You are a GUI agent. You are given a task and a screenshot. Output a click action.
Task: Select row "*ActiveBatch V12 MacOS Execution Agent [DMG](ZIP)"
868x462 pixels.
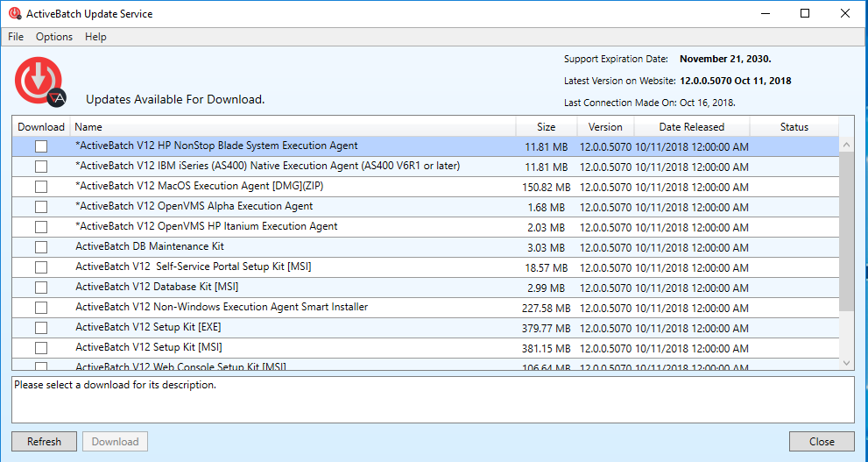pyautogui.click(x=425, y=187)
